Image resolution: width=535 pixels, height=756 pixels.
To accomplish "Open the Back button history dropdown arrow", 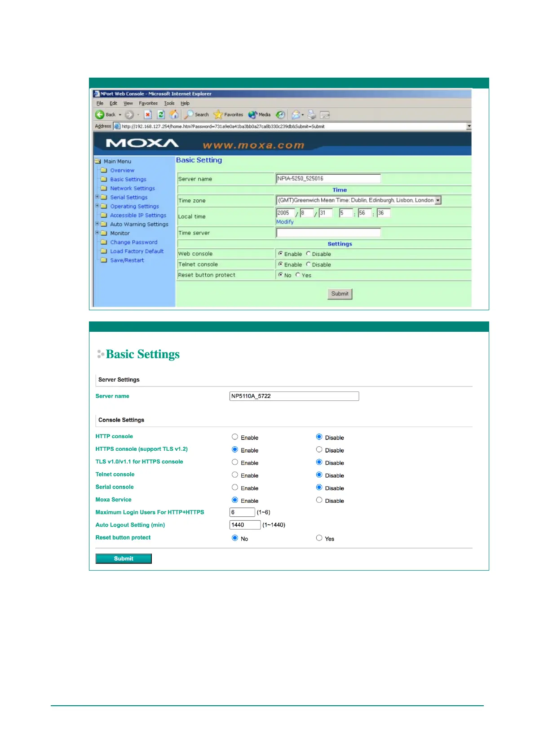I will coord(120,115).
